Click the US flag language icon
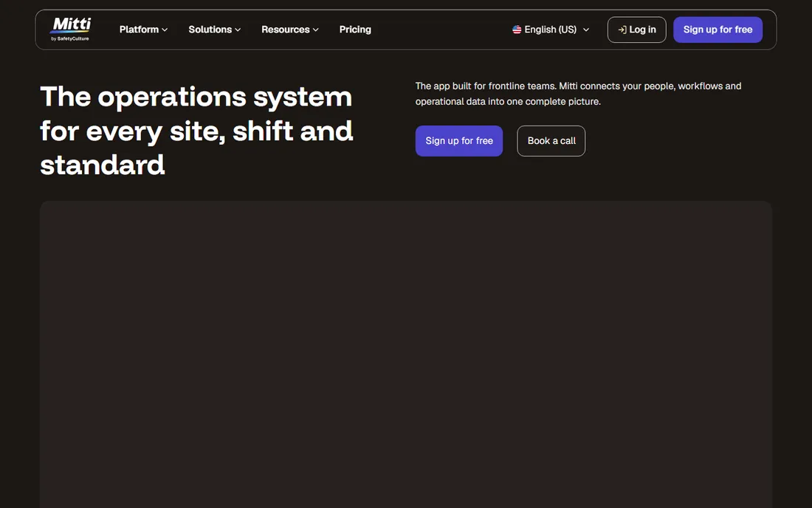This screenshot has height=508, width=812. pyautogui.click(x=516, y=30)
